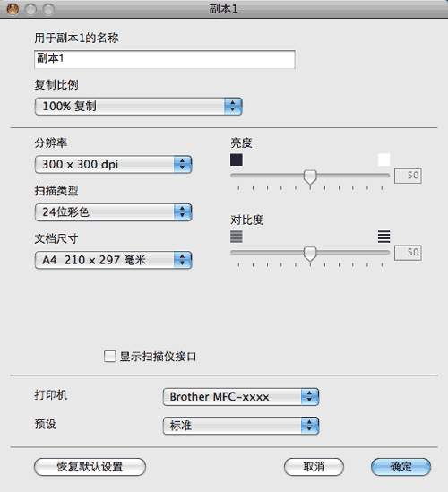Click the 恢复默认设置 button
Image resolution: width=448 pixels, height=492 pixels.
pos(90,467)
